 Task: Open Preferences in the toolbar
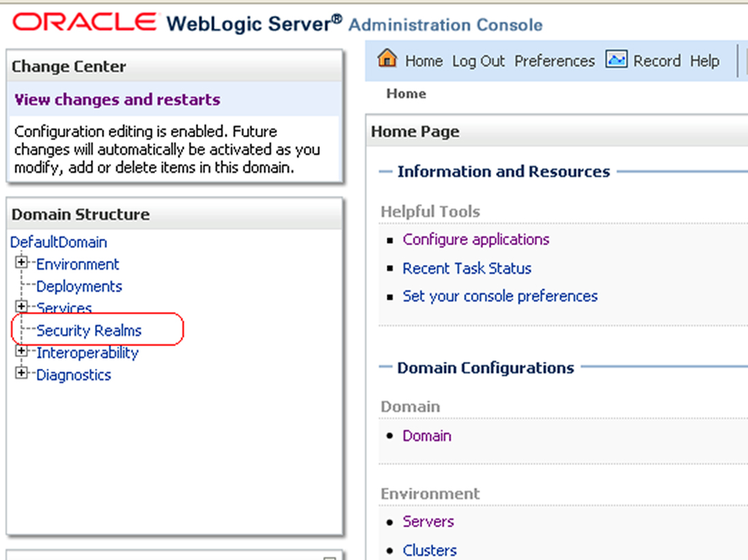(x=554, y=61)
